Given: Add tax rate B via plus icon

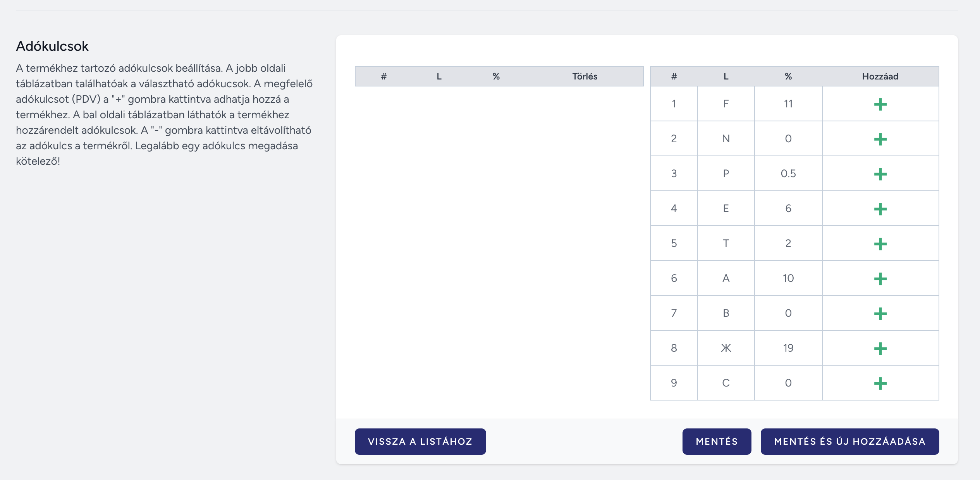Looking at the screenshot, I should pos(880,314).
